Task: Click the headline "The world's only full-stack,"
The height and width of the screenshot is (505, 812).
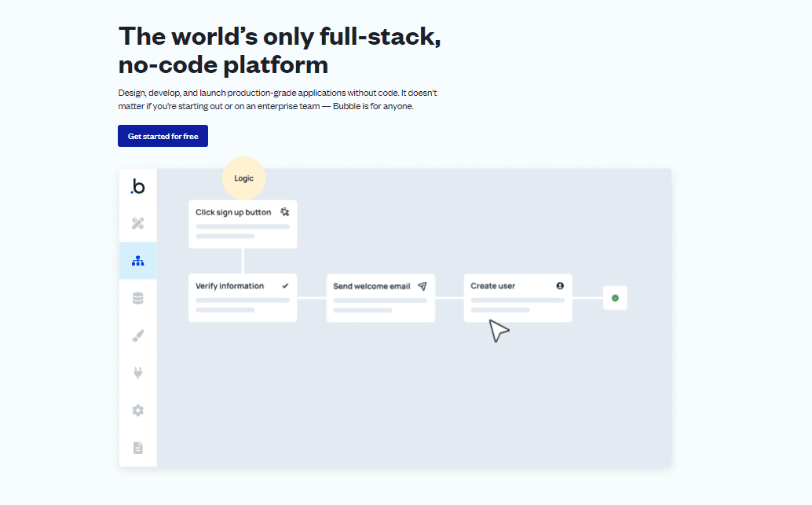Action: click(280, 36)
